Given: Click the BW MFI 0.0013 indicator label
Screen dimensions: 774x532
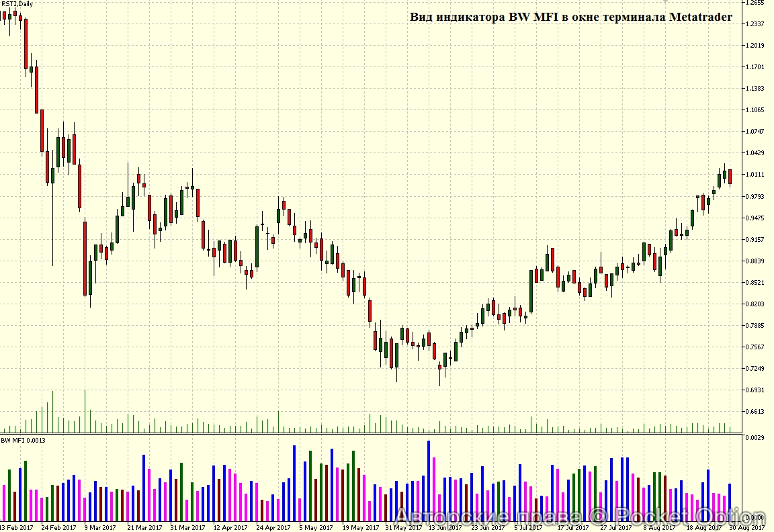Looking at the screenshot, I should (x=24, y=441).
